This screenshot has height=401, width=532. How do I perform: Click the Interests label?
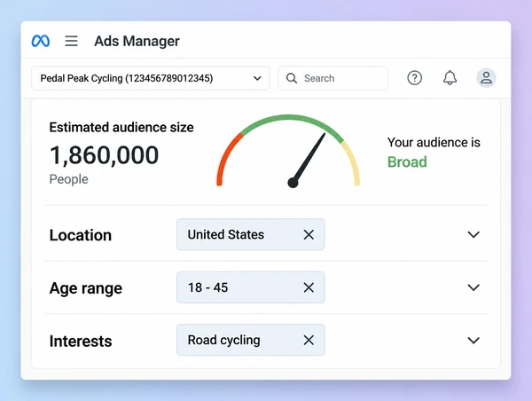[81, 341]
